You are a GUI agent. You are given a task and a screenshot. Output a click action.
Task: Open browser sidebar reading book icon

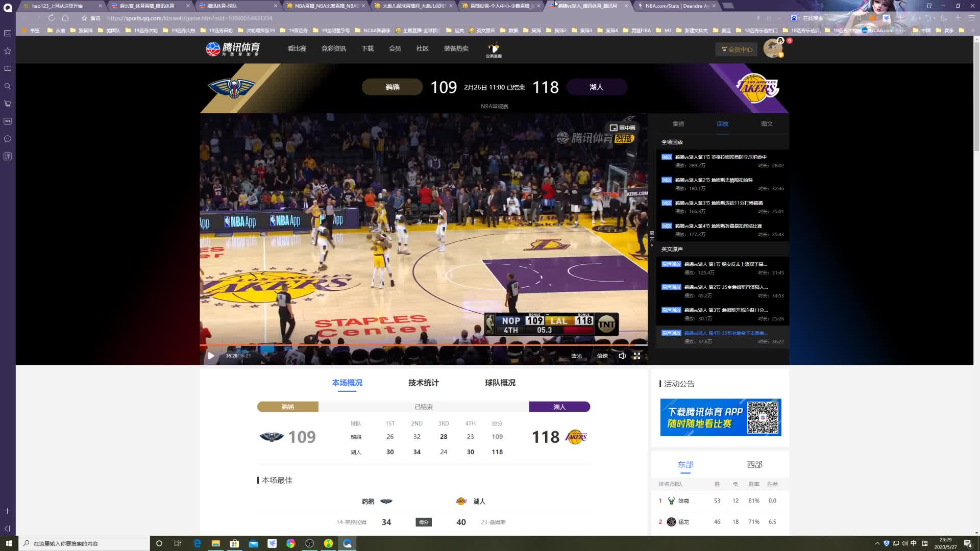tap(8, 68)
